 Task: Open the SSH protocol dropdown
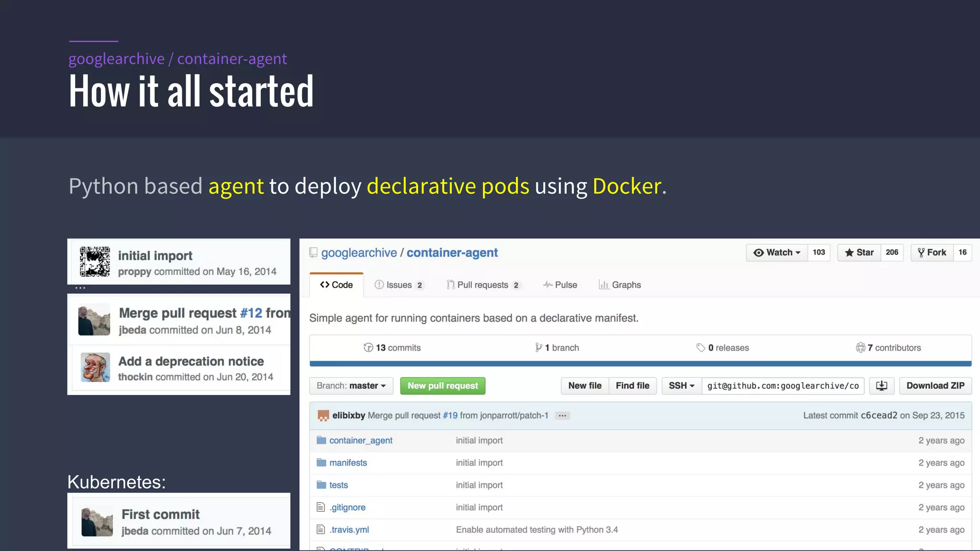[x=681, y=386]
